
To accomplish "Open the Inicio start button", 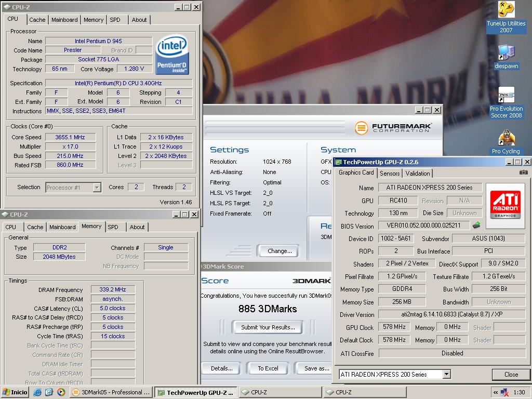I will pyautogui.click(x=14, y=392).
